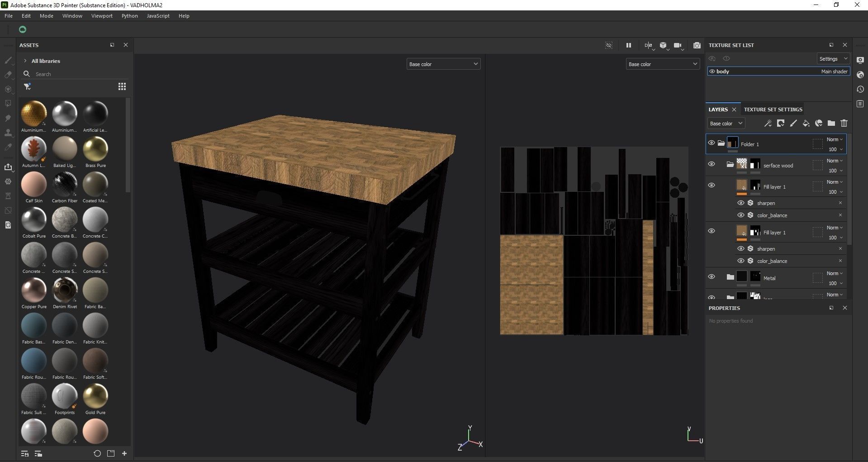This screenshot has height=462, width=868.
Task: Select the Smudge tool
Action: pyautogui.click(x=8, y=118)
